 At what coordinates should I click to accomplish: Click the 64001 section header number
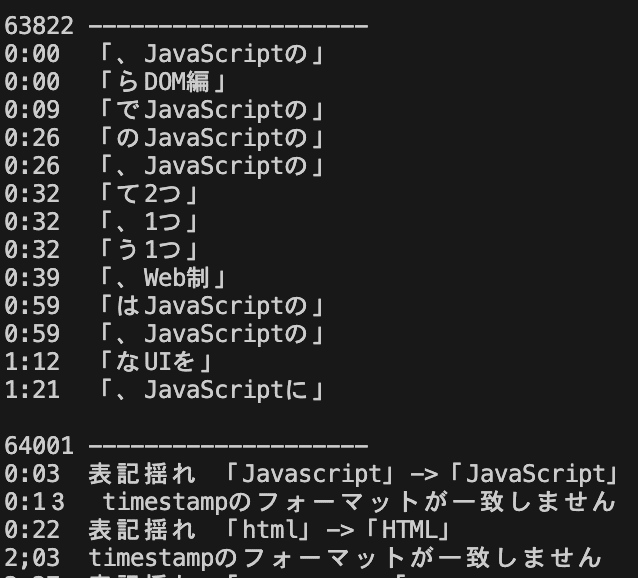(x=39, y=445)
